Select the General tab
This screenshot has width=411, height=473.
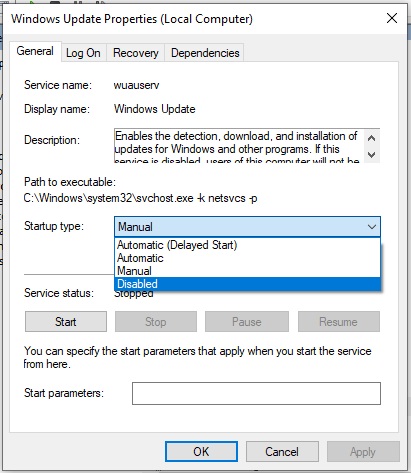[x=35, y=51]
